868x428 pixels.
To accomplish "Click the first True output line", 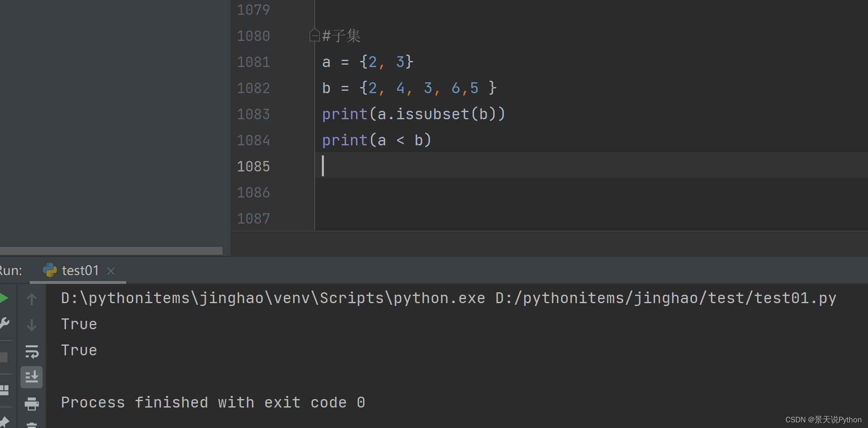I will coord(79,324).
